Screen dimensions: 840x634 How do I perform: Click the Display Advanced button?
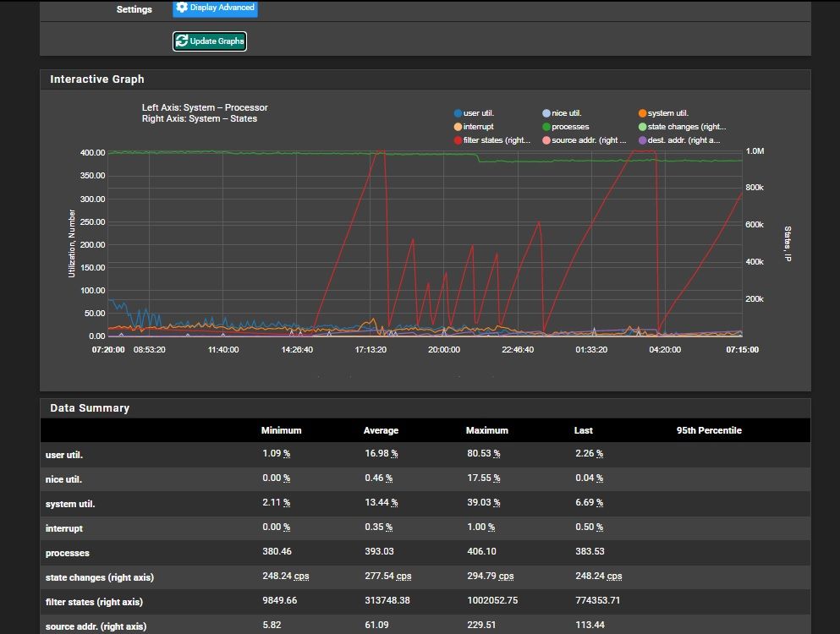click(x=215, y=8)
